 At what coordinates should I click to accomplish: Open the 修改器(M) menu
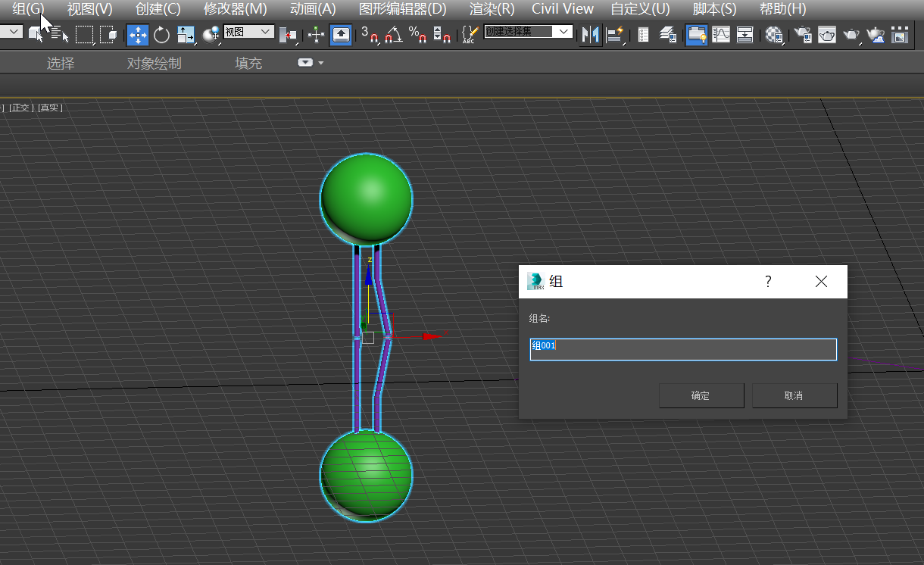[x=235, y=9]
